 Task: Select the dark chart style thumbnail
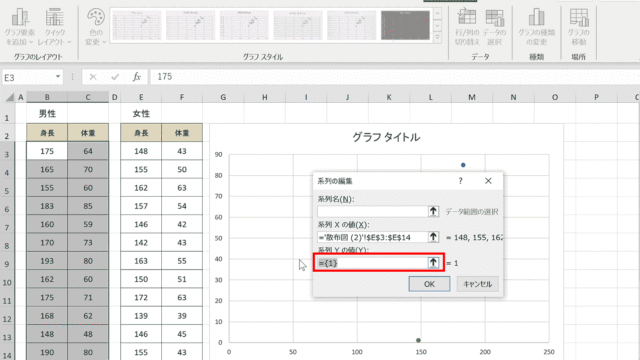(x=405, y=25)
